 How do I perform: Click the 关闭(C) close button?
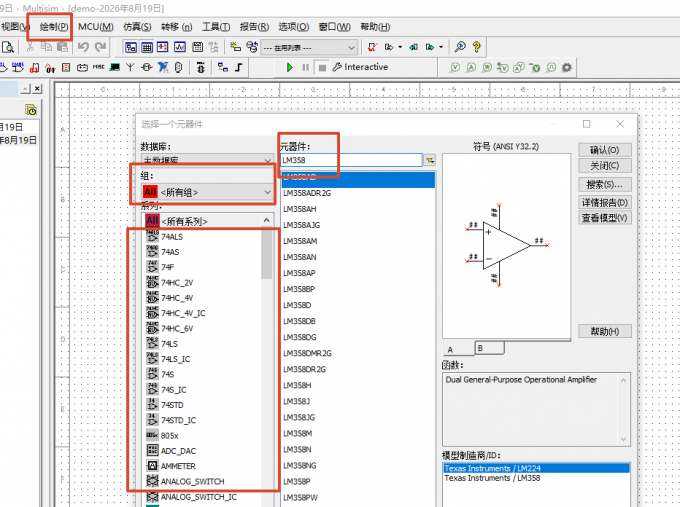coord(605,166)
